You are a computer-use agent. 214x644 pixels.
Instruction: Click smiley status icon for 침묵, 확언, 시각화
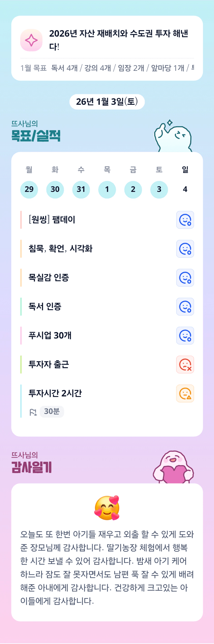point(185,249)
